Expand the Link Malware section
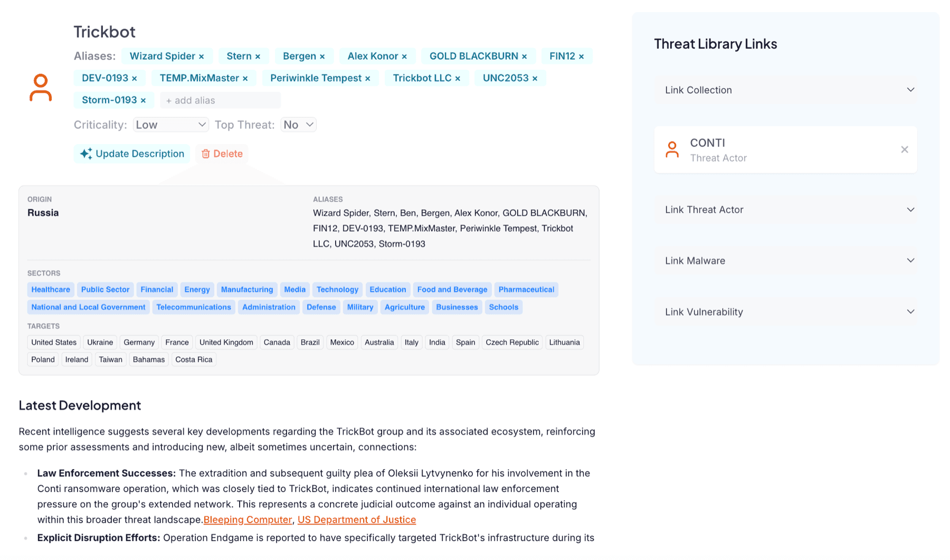The height and width of the screenshot is (560, 950). click(x=785, y=261)
